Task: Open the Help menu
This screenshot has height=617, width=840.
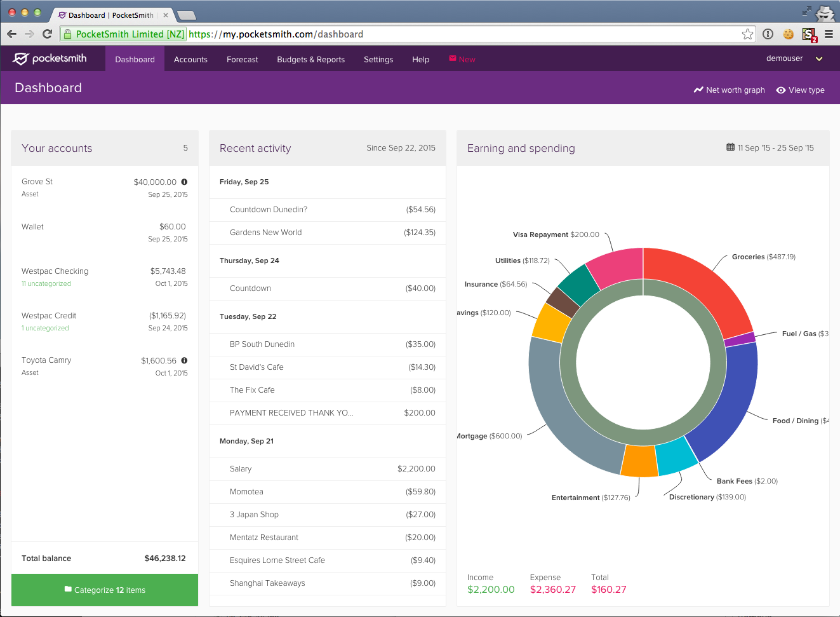Action: coord(420,59)
